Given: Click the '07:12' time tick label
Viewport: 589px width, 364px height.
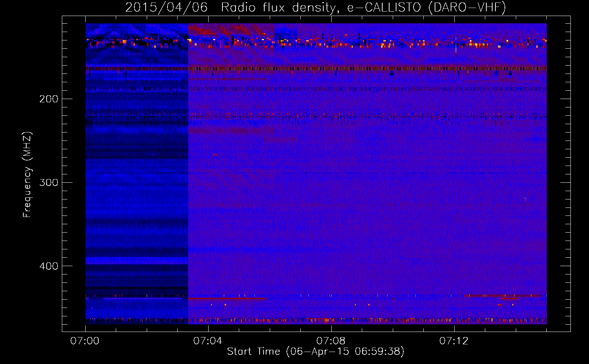Looking at the screenshot, I should [x=454, y=341].
